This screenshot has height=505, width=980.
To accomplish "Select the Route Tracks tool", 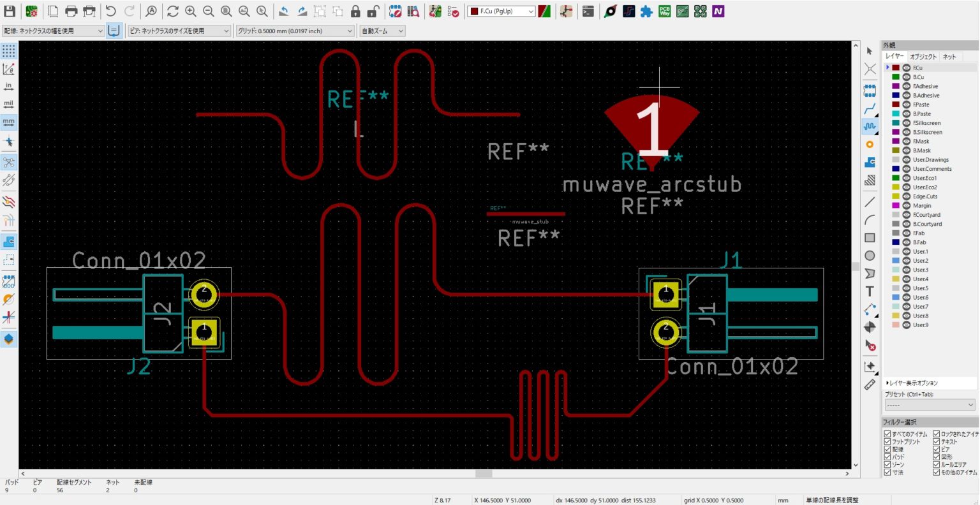I will (870, 109).
